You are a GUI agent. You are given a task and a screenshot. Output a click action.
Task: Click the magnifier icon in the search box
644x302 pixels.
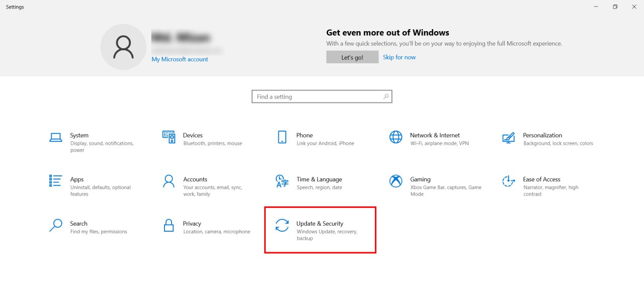point(386,96)
